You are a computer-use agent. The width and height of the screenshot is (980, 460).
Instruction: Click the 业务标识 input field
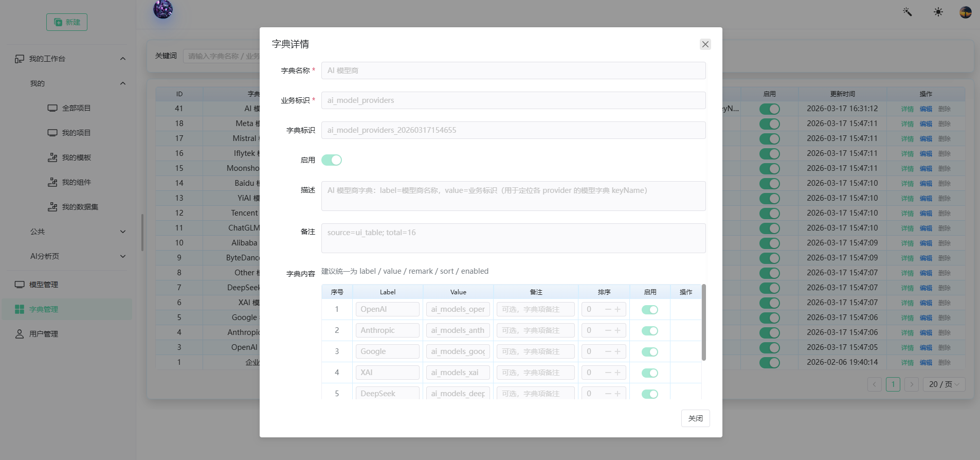pyautogui.click(x=514, y=100)
